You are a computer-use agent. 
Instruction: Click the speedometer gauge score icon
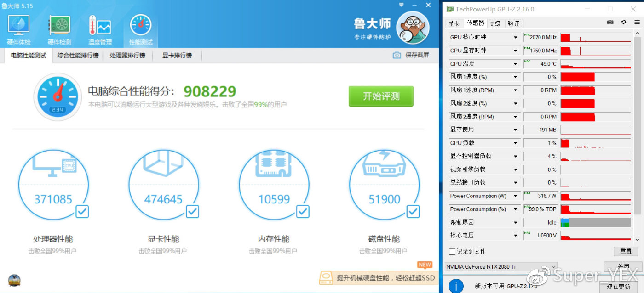click(57, 97)
